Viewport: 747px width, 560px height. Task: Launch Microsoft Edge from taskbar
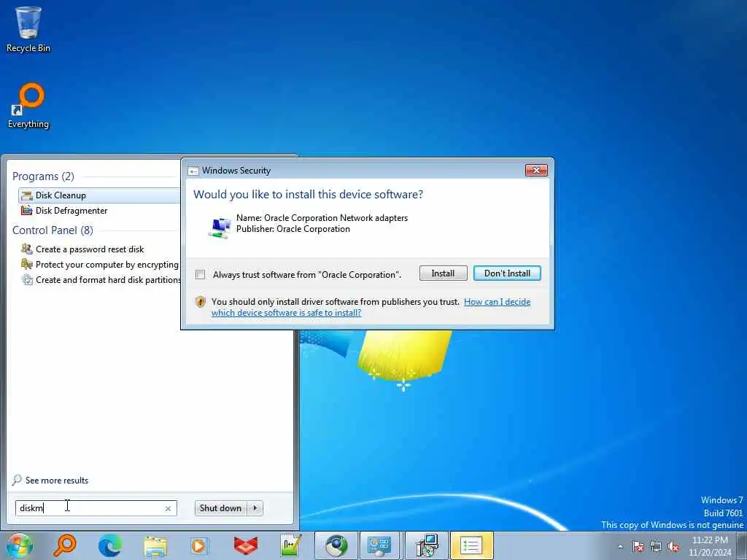coord(110,545)
